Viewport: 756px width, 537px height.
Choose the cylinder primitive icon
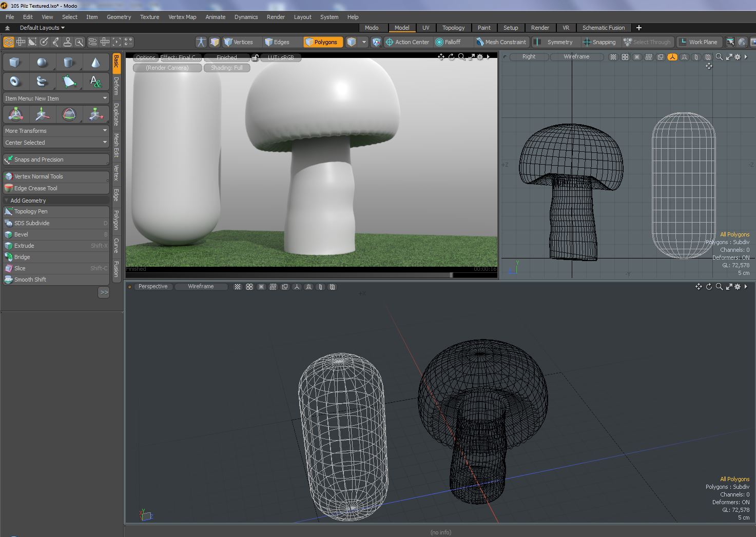(68, 63)
